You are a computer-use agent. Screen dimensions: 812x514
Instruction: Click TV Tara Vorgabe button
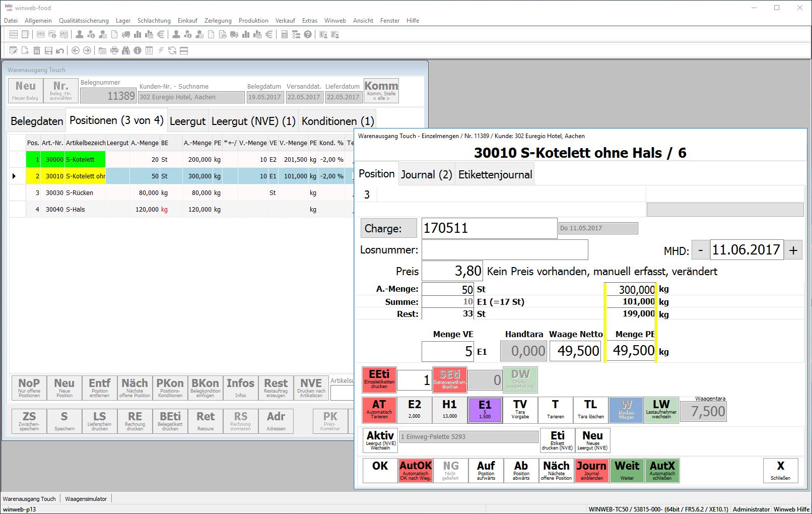pyautogui.click(x=520, y=410)
